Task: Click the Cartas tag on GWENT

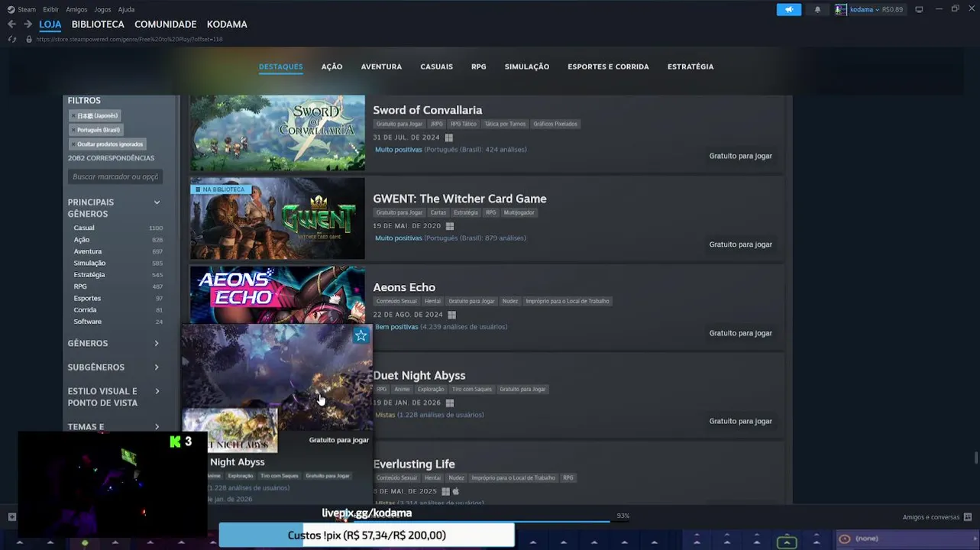Action: click(x=438, y=212)
